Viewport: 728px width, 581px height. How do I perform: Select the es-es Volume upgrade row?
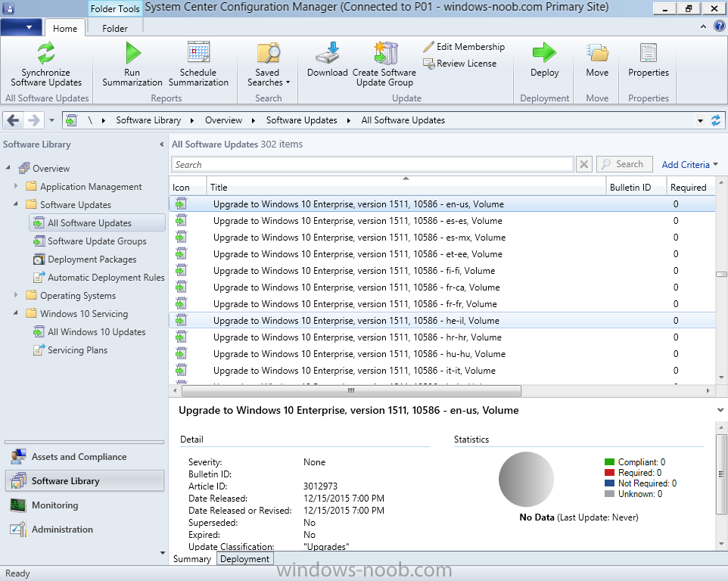tap(442, 221)
